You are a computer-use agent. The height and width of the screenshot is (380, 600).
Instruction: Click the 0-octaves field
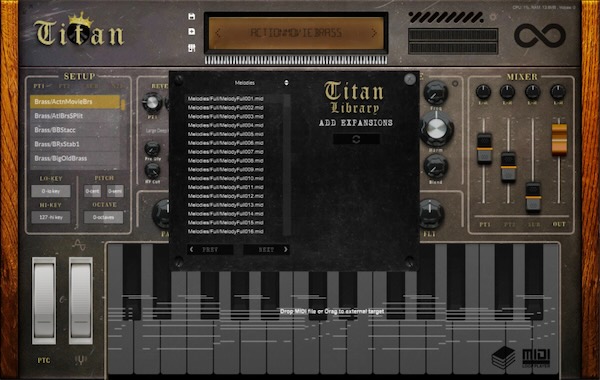[103, 217]
